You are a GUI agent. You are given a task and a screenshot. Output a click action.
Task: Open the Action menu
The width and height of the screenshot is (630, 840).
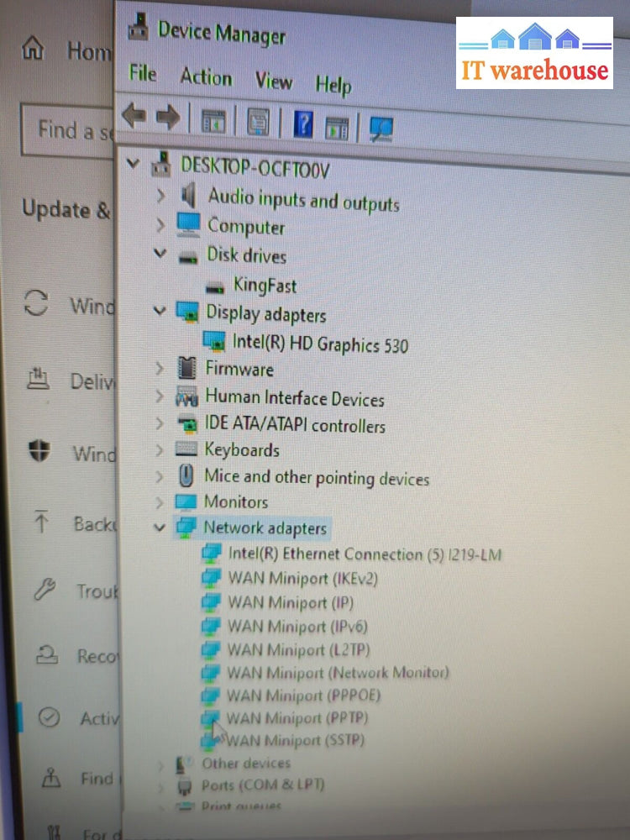coord(206,77)
